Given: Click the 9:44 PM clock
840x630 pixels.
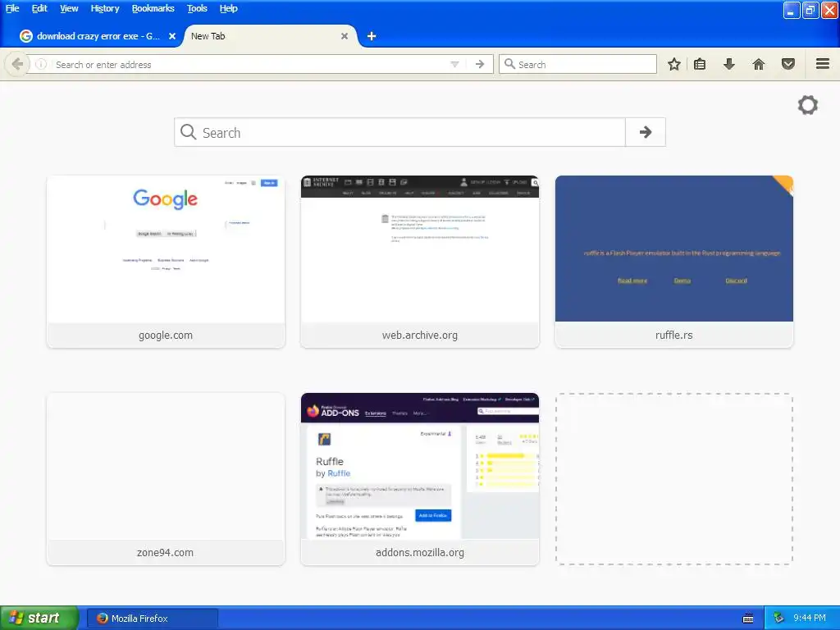Looking at the screenshot, I should [809, 619].
